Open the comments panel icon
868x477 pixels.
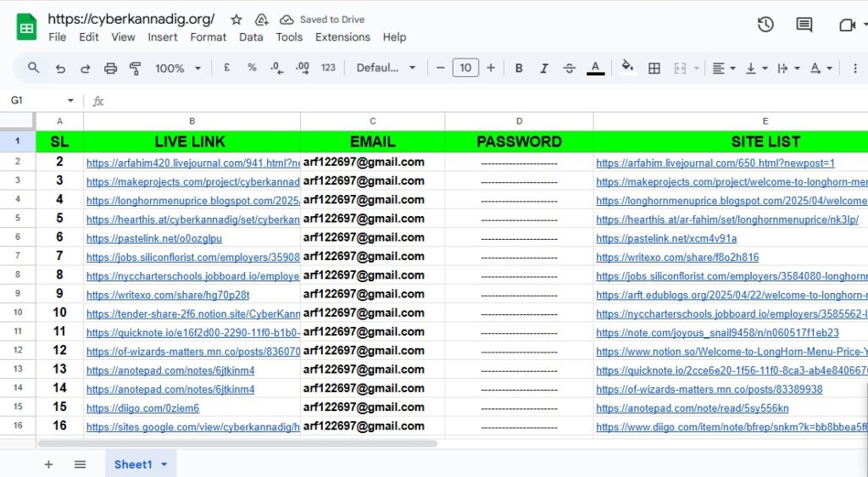coord(804,25)
